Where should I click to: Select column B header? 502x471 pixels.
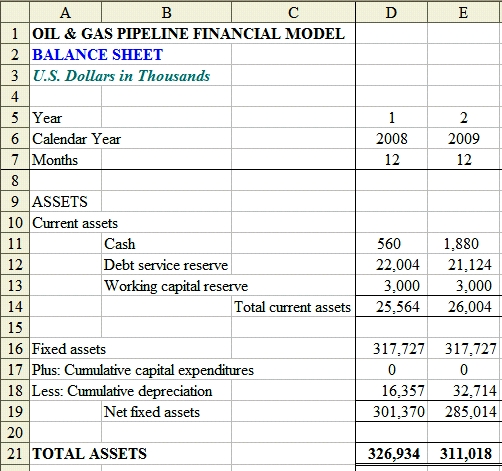[x=166, y=13]
